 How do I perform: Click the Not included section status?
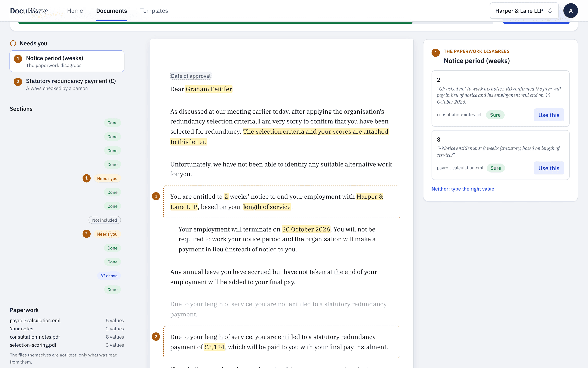[x=105, y=220]
